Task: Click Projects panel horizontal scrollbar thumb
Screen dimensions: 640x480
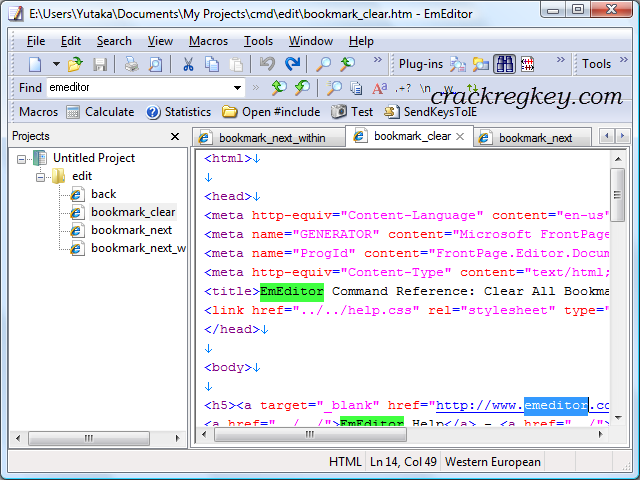Action: tap(89, 439)
